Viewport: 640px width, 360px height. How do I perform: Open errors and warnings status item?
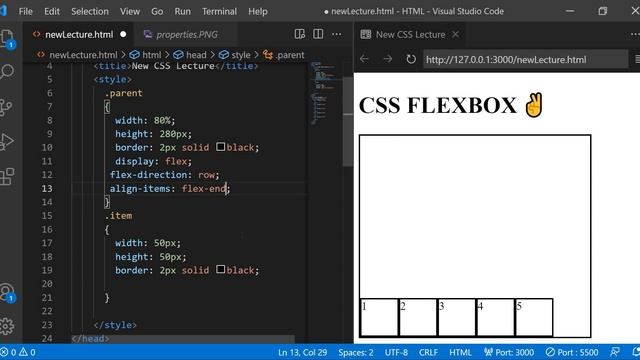18,352
